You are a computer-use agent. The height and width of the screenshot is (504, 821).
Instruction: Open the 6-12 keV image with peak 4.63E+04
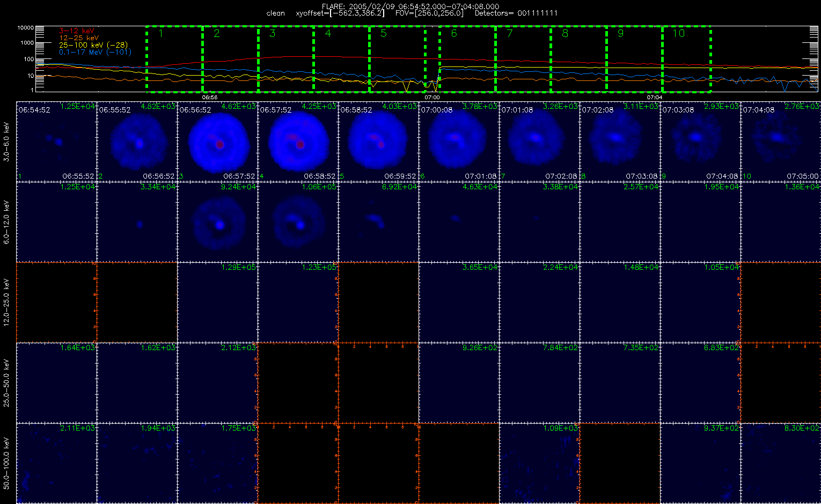(459, 221)
